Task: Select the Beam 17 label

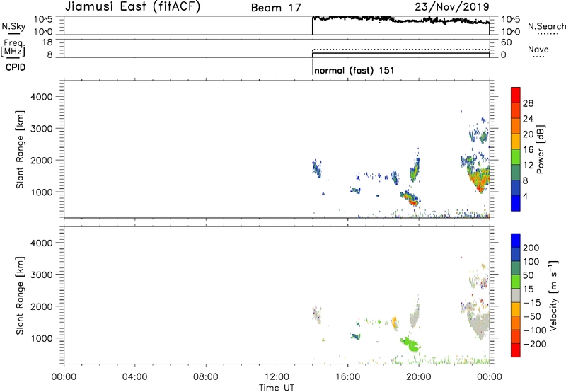Action: coord(276,8)
